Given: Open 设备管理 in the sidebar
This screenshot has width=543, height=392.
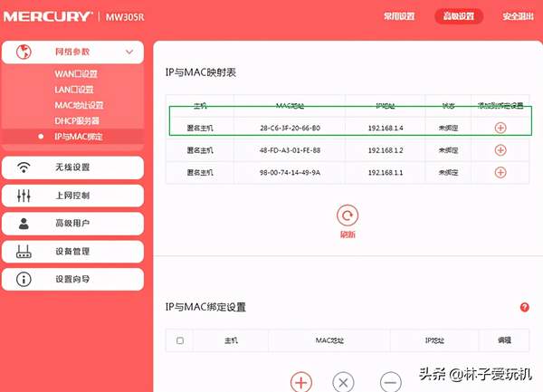Looking at the screenshot, I should pyautogui.click(x=72, y=251).
